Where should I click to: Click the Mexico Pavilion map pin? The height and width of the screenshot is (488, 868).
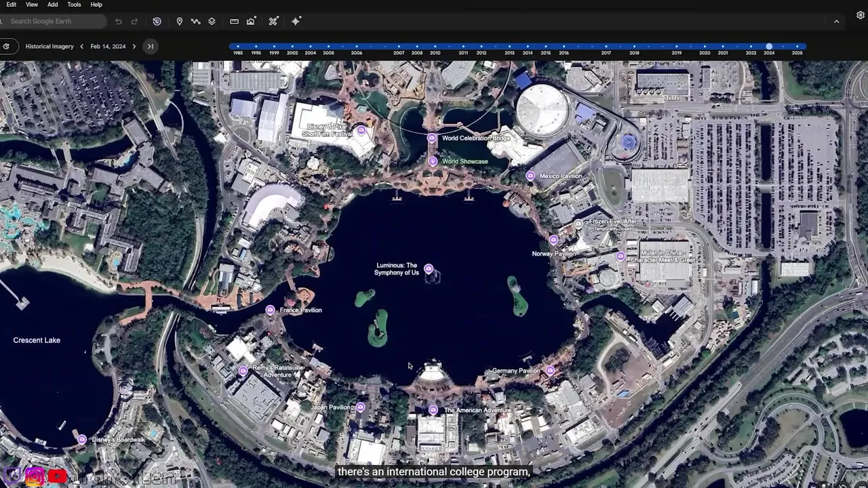click(530, 176)
